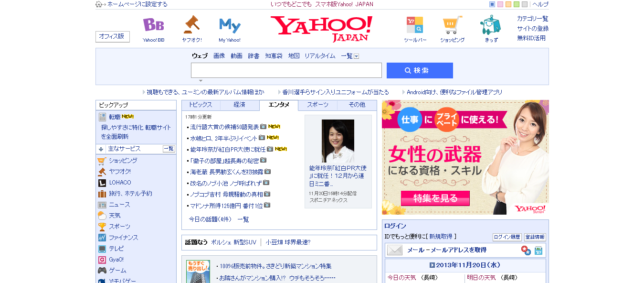Image resolution: width=644 pixels, height=283 pixels.
Task: Expand the small arrow below search box
Action: coord(201,81)
